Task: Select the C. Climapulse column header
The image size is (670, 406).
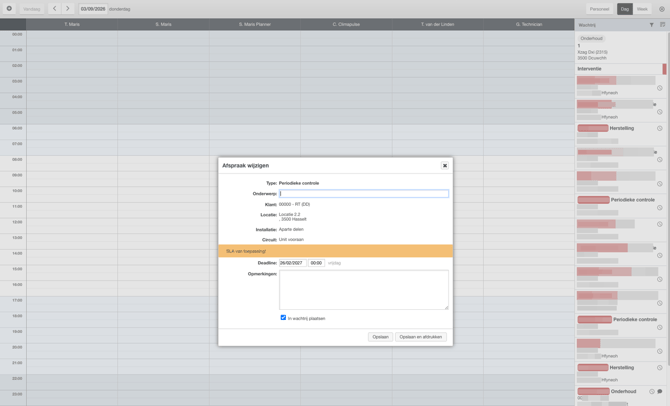Action: 346,24
